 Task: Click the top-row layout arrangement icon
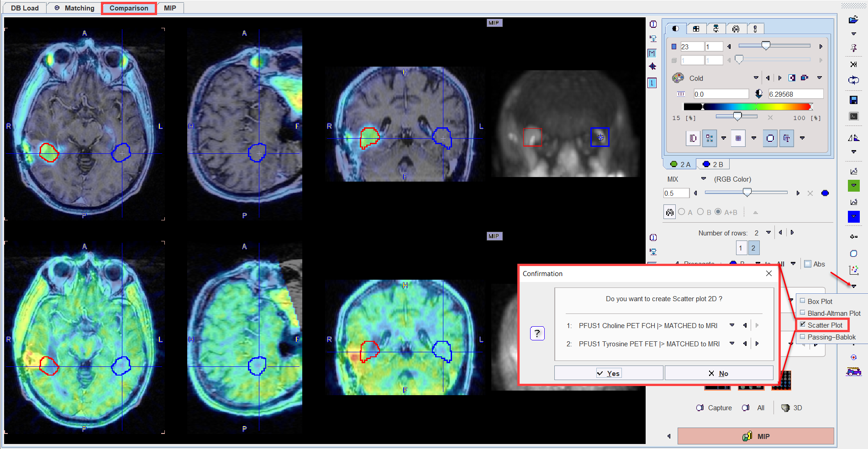point(653,39)
